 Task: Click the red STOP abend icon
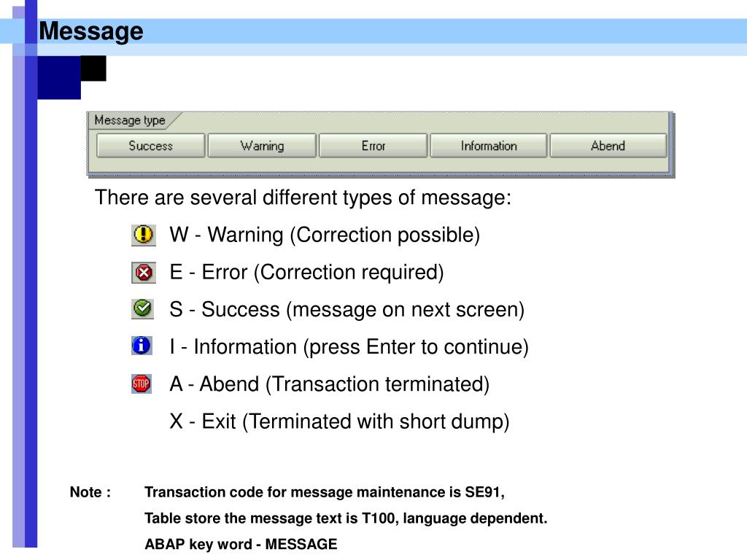pyautogui.click(x=142, y=384)
